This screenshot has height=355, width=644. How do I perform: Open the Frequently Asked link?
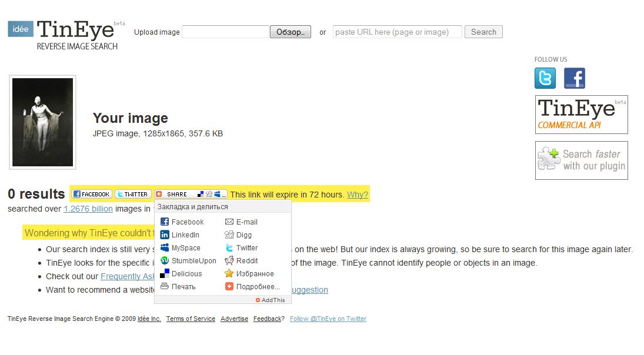tap(127, 276)
